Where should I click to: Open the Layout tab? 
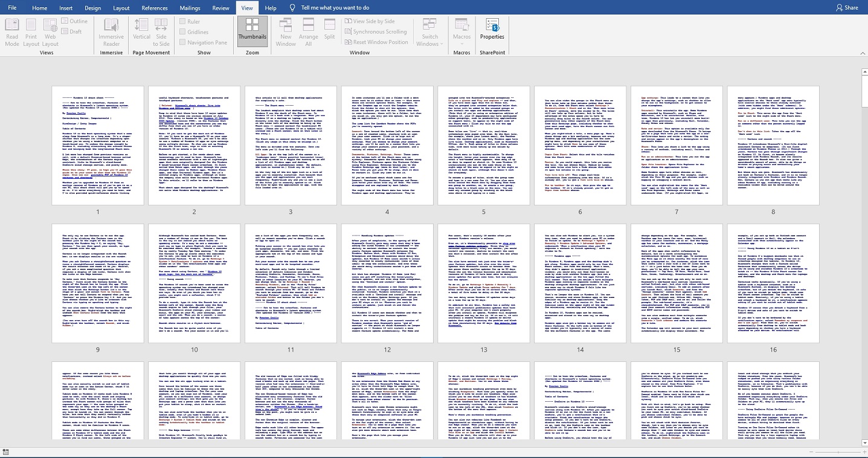click(121, 8)
